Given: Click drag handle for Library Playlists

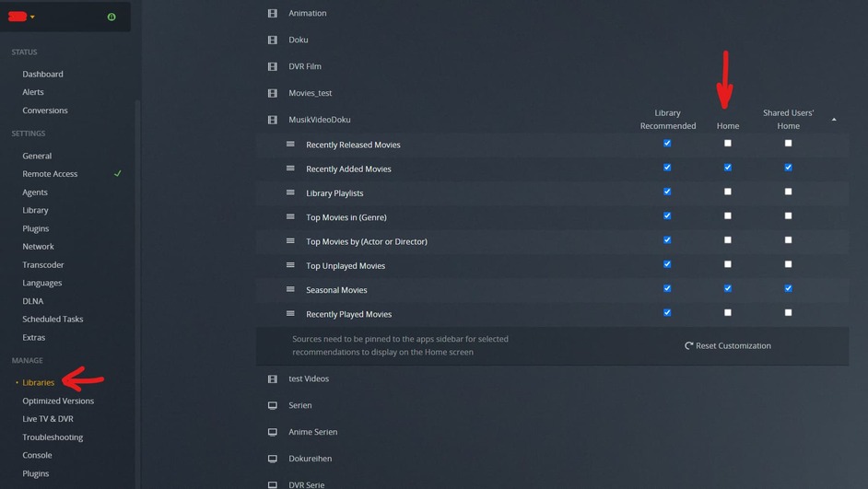Looking at the screenshot, I should click(290, 192).
